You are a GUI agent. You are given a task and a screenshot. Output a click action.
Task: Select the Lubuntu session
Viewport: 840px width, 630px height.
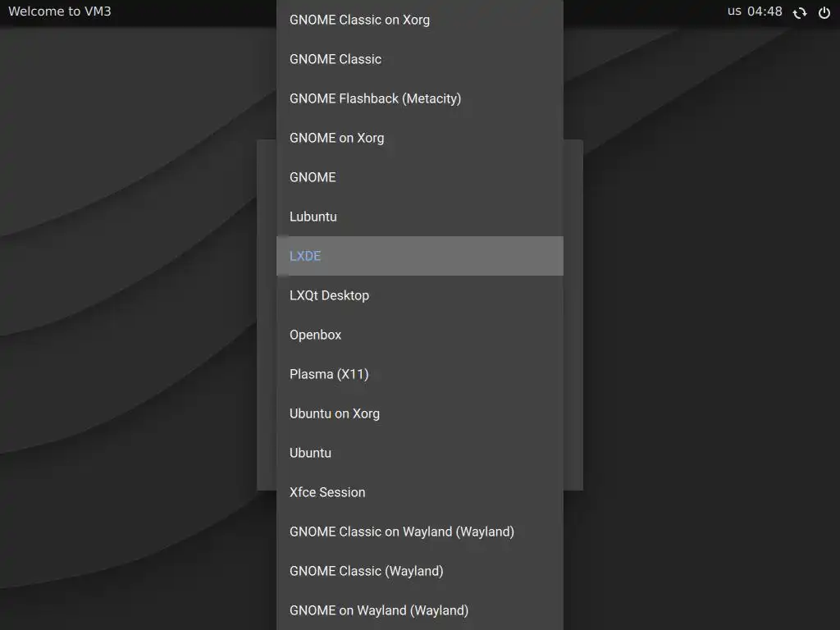pyautogui.click(x=419, y=217)
